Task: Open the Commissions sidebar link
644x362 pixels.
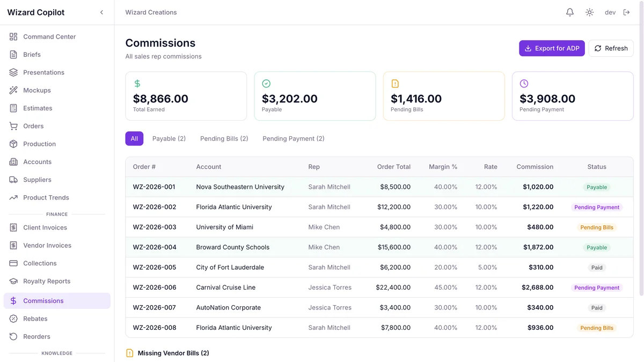Action: click(57, 301)
